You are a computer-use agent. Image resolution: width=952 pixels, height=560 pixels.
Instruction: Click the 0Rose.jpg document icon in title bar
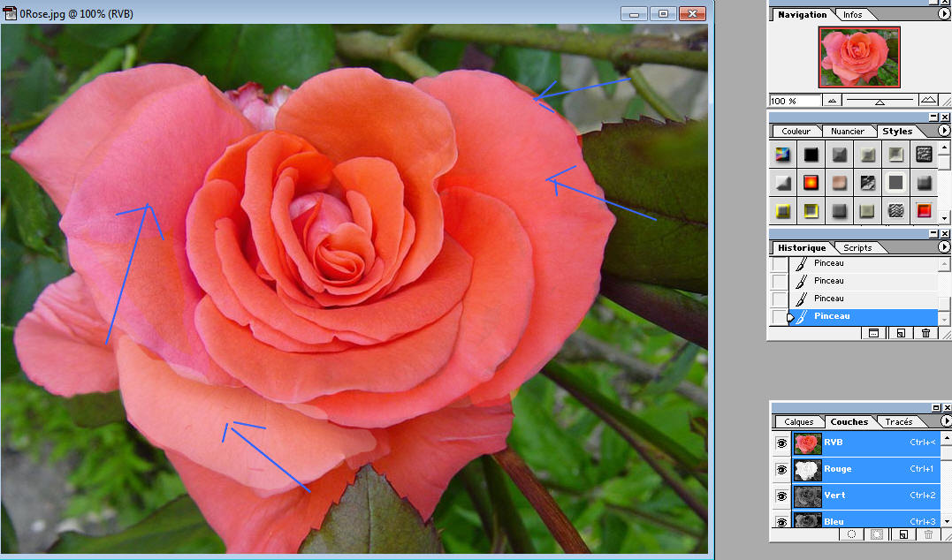click(x=10, y=12)
